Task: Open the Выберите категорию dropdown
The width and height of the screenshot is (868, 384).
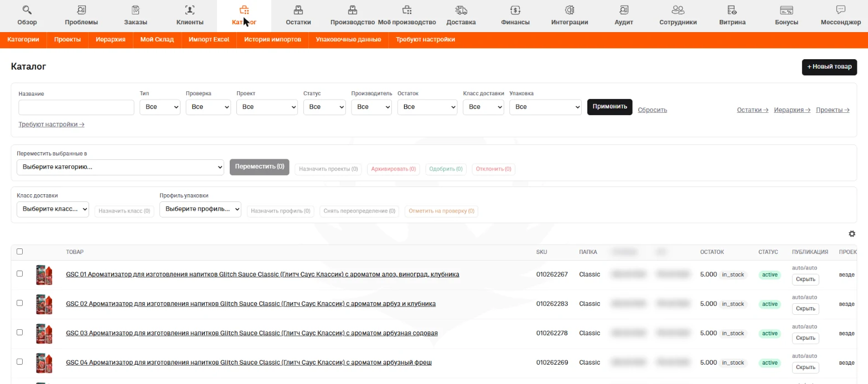Action: (x=120, y=167)
